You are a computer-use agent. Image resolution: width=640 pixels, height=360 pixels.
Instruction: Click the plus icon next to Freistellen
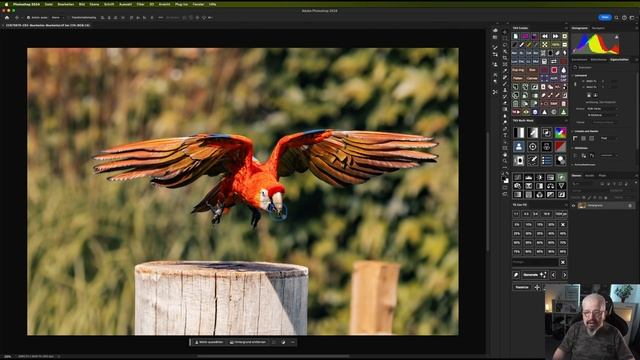(537, 287)
